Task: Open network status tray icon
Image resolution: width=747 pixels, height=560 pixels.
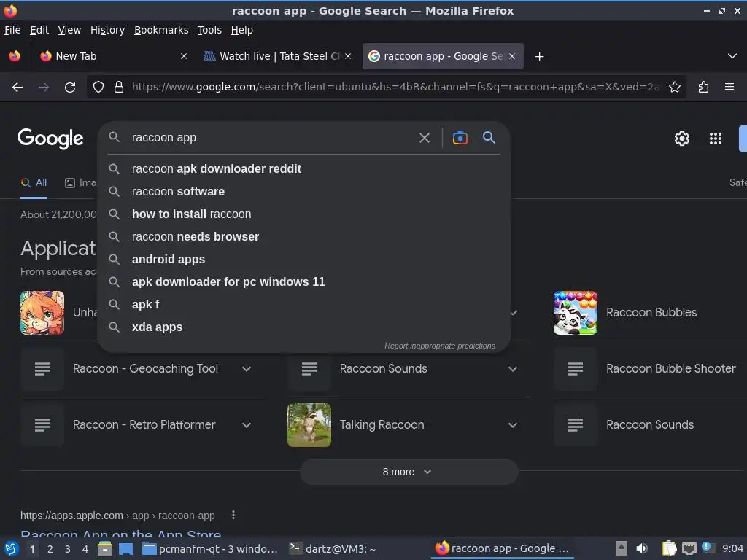Action: 689,548
